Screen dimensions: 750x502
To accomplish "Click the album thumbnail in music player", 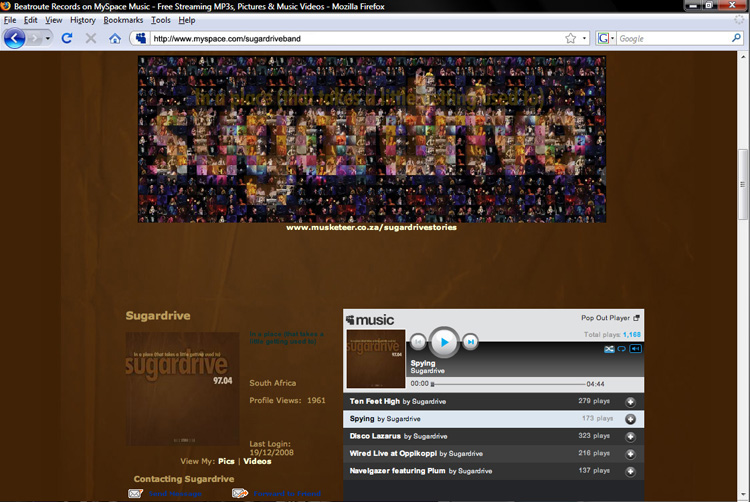I will (376, 359).
